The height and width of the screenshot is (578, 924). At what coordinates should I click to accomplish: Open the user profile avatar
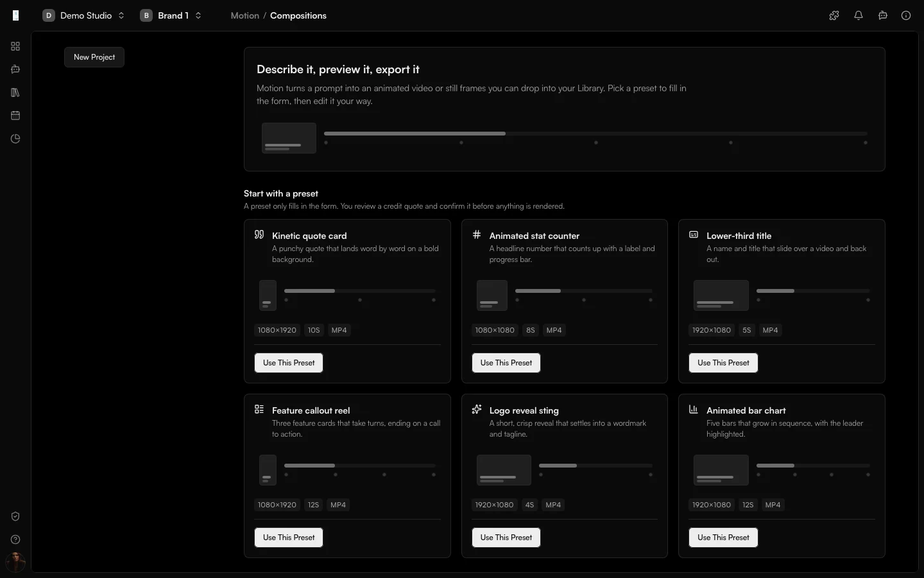click(15, 563)
